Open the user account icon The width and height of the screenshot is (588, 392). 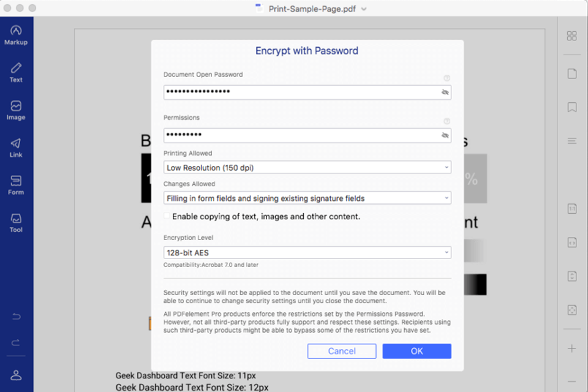[16, 375]
